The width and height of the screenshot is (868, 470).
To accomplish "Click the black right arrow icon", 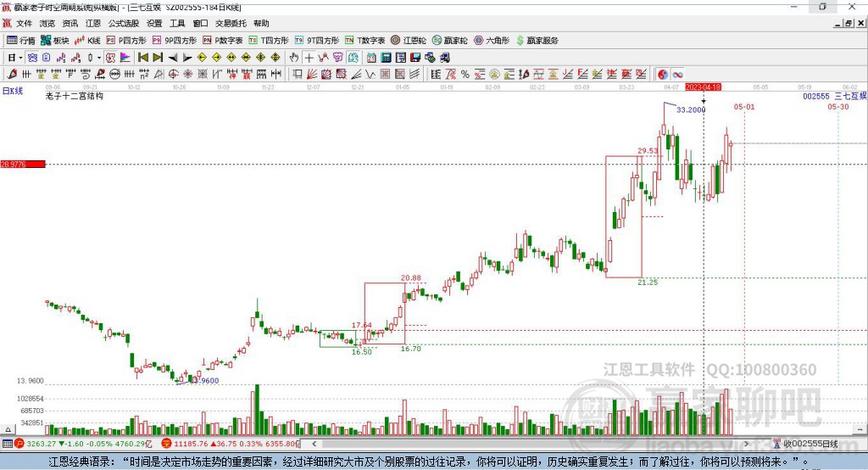I will coord(187,58).
